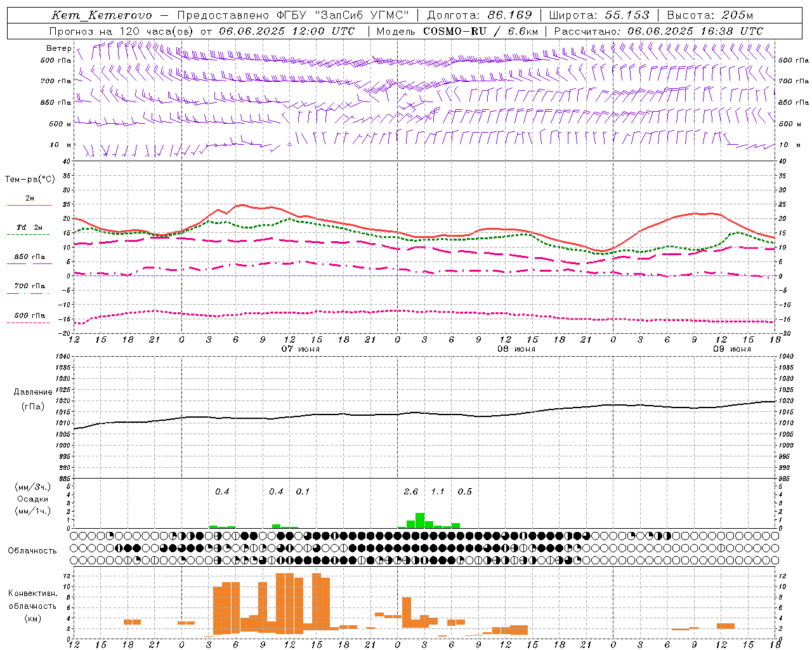The height and width of the screenshot is (650, 812).
Task: Click the 0.5 precipitation total
Action: click(465, 492)
